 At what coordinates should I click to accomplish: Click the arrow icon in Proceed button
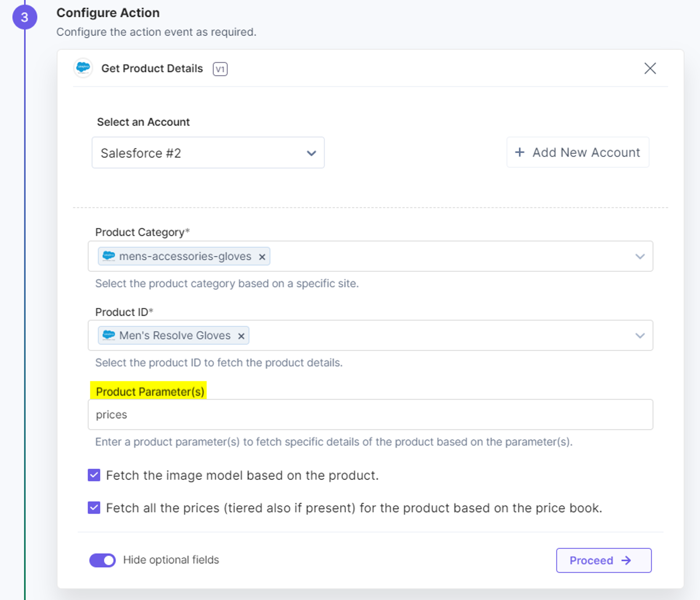[626, 560]
